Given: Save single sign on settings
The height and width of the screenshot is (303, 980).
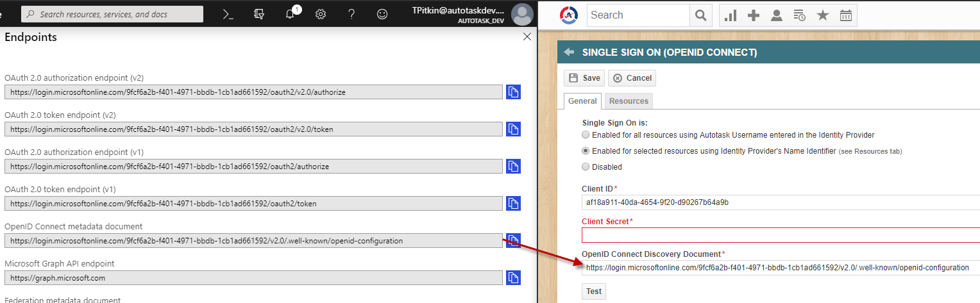Looking at the screenshot, I should pyautogui.click(x=584, y=78).
